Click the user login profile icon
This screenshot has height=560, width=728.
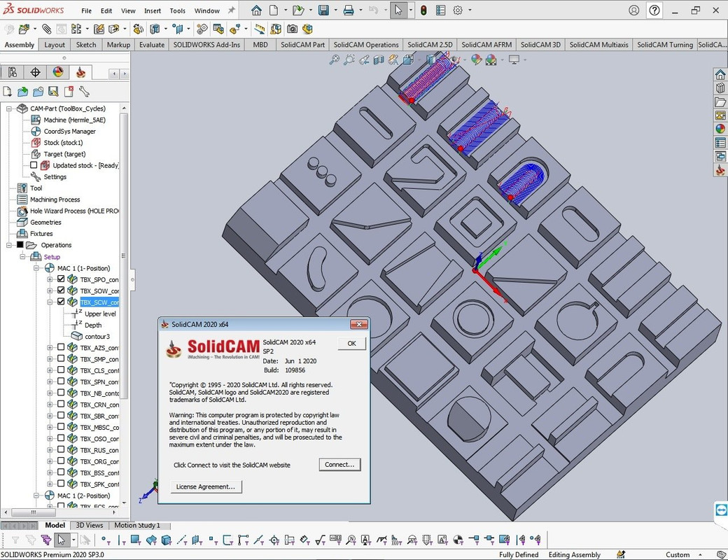point(633,10)
